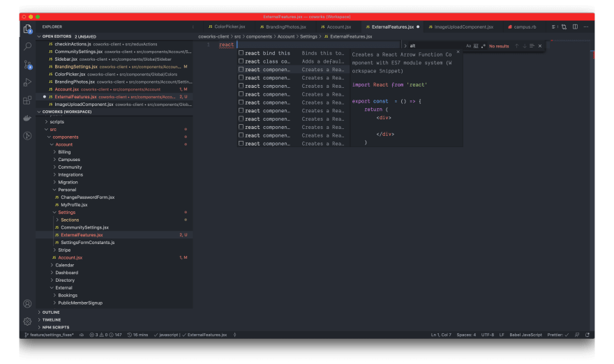Click the GitLens icon below the Docker icon
Viewport: 614px width, 364px height.
27,136
